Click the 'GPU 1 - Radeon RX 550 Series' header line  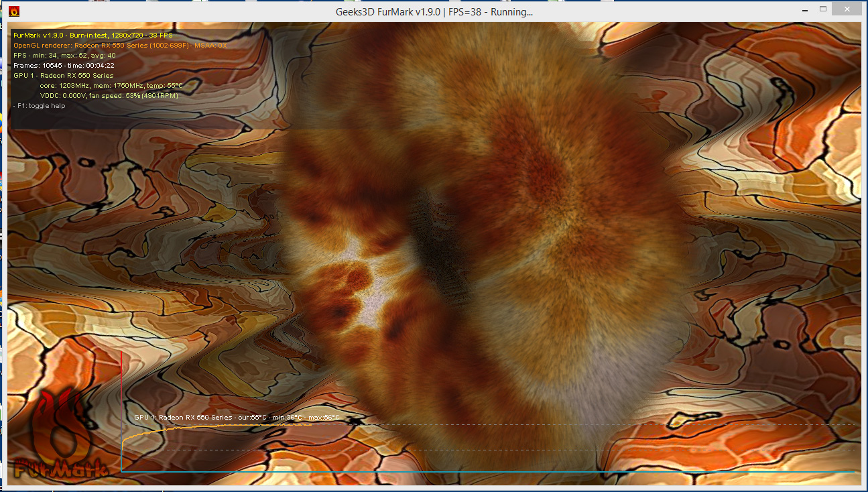pos(63,76)
